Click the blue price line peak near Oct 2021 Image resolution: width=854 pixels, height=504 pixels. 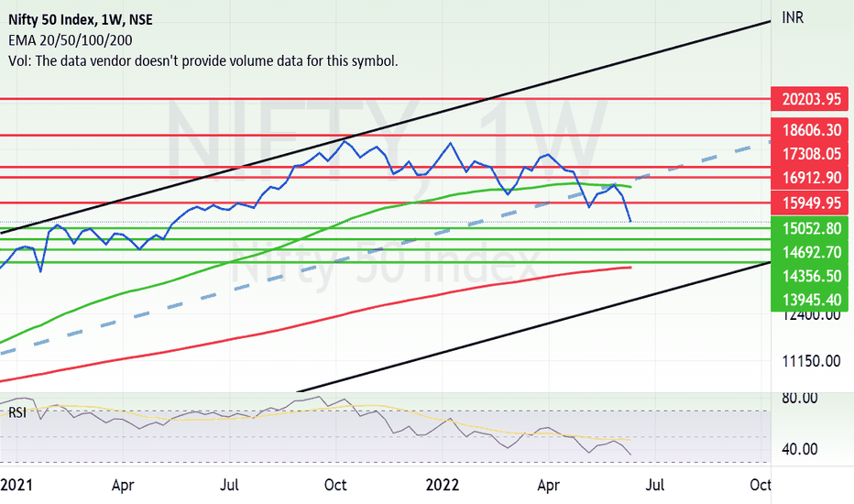point(345,141)
